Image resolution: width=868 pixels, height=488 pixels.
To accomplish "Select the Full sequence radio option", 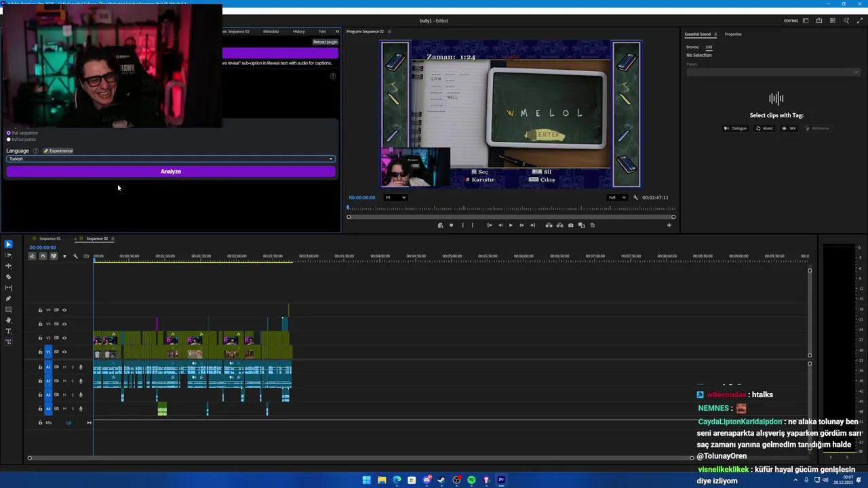I will click(x=9, y=133).
